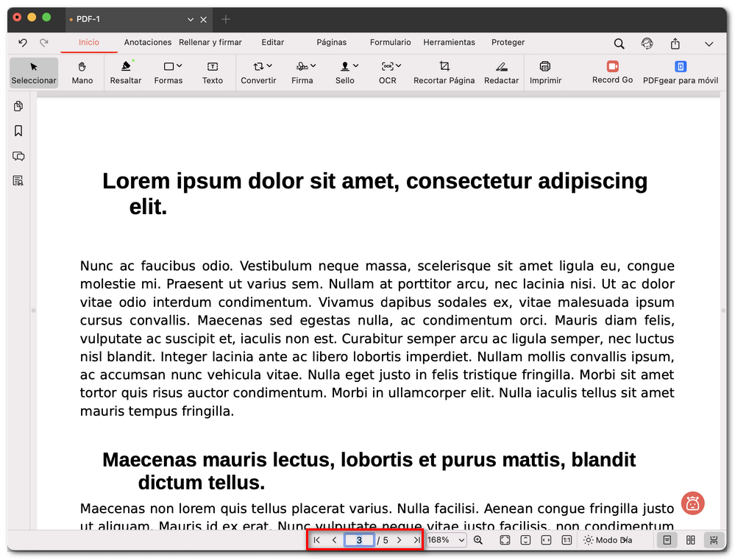The width and height of the screenshot is (735, 560).
Task: Click the Imprimir print button
Action: click(x=545, y=71)
